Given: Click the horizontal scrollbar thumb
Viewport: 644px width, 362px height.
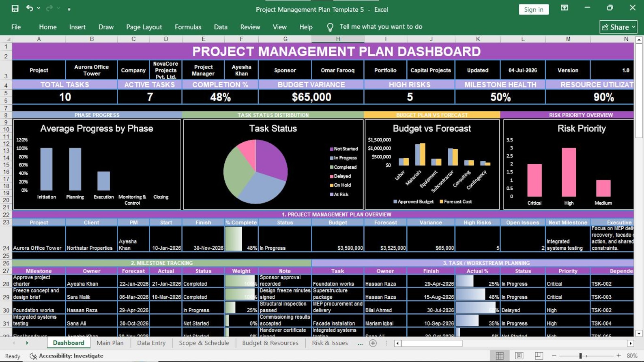Looking at the screenshot, I should point(432,343).
